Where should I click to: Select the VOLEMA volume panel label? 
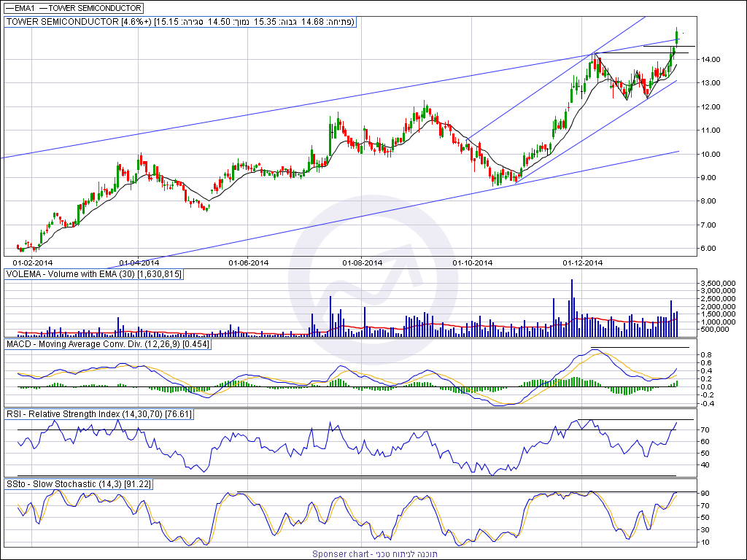coord(94,274)
